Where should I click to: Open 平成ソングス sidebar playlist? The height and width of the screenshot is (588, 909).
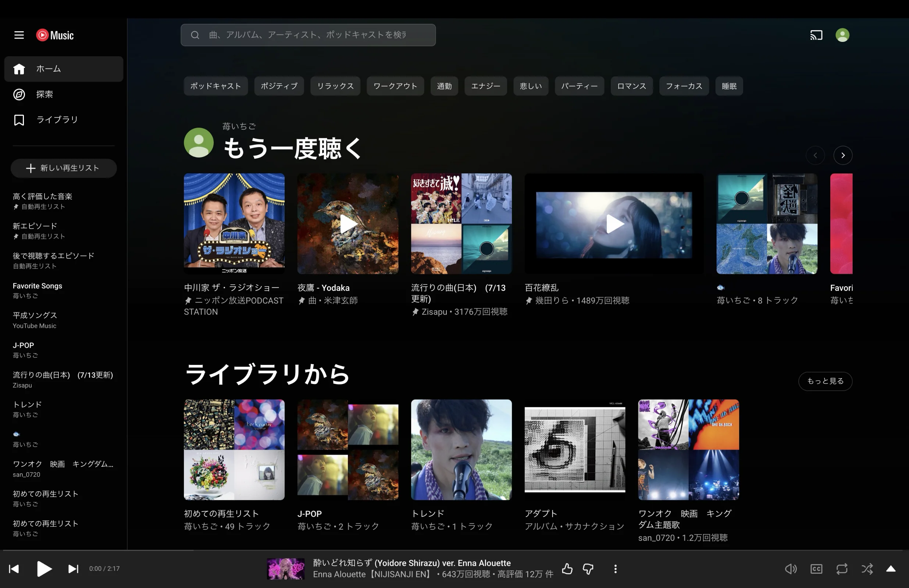(64, 320)
